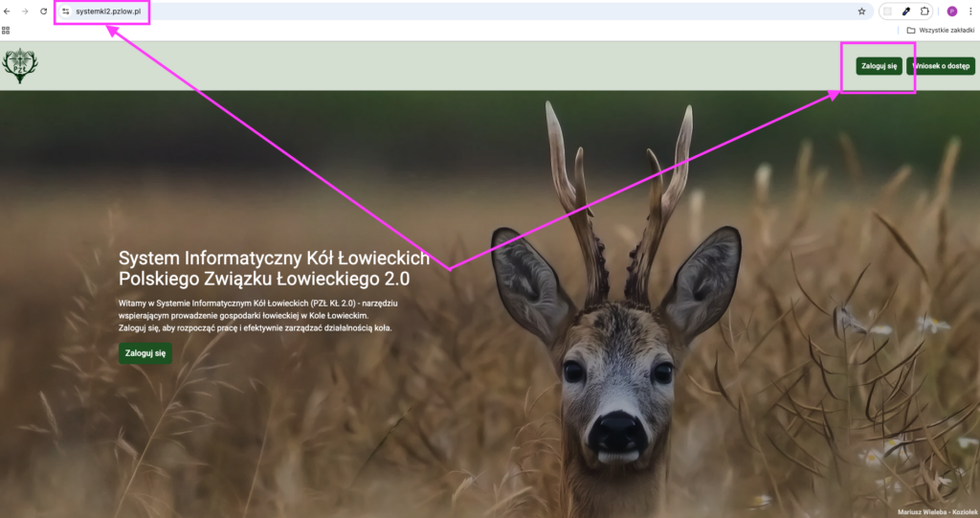Click the blank extension icon in toolbar

coord(888,11)
